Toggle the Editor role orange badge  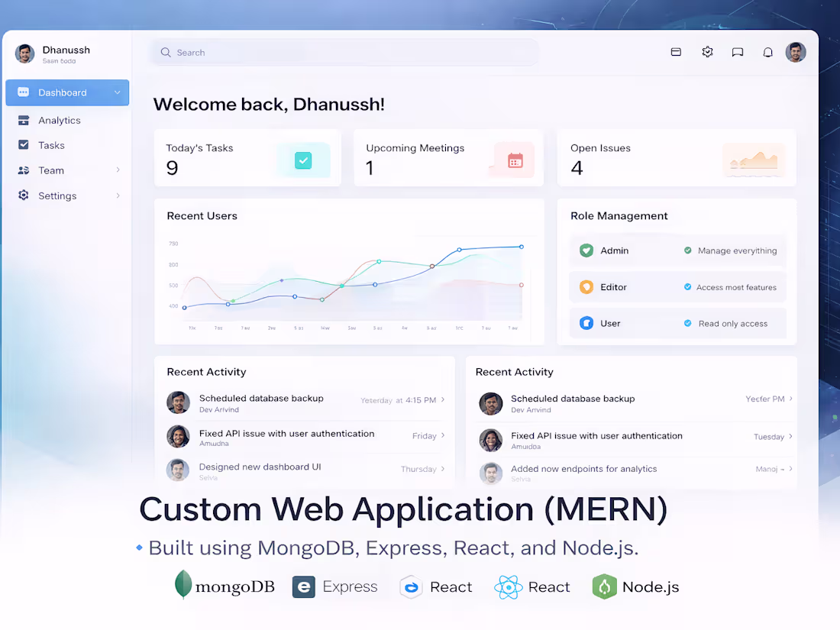tap(586, 286)
